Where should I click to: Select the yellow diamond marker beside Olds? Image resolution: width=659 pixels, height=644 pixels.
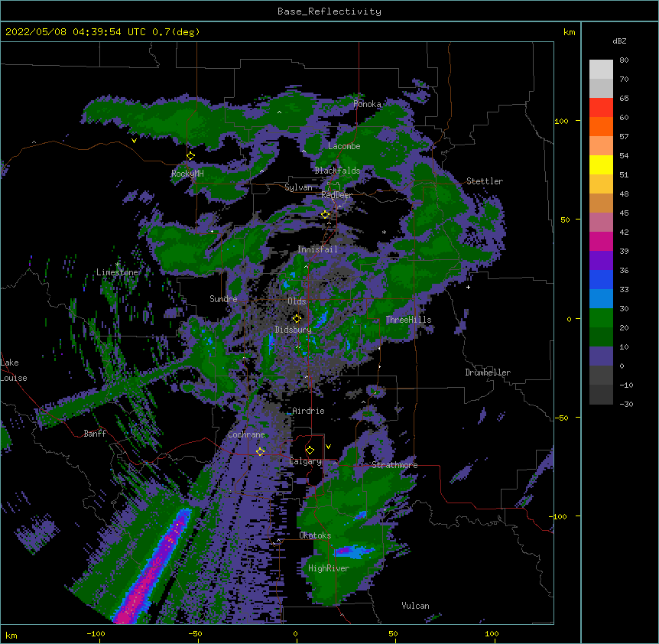[297, 319]
